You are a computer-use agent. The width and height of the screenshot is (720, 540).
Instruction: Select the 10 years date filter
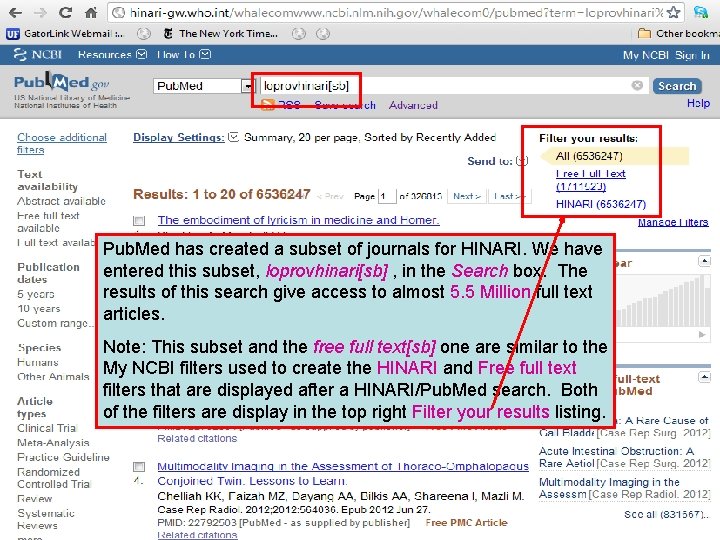pos(39,309)
